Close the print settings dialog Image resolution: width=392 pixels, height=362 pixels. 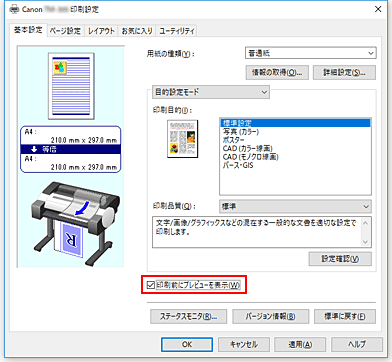(378, 9)
